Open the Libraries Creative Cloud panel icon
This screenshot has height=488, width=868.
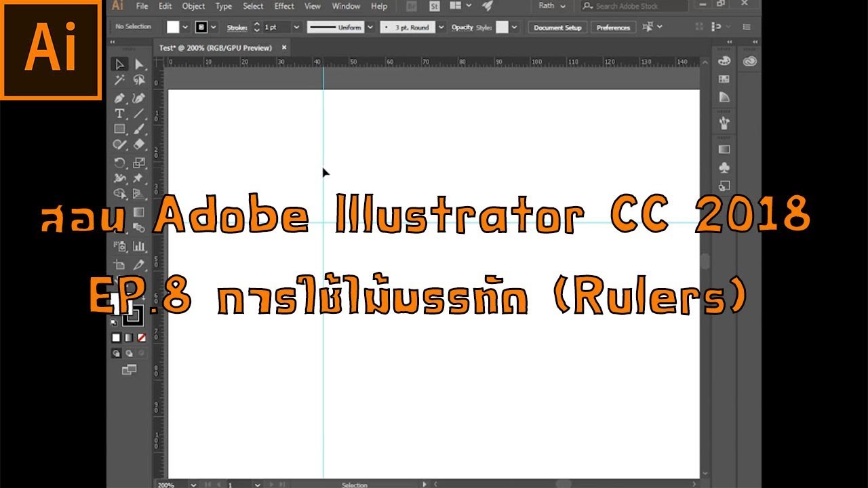coord(749,61)
